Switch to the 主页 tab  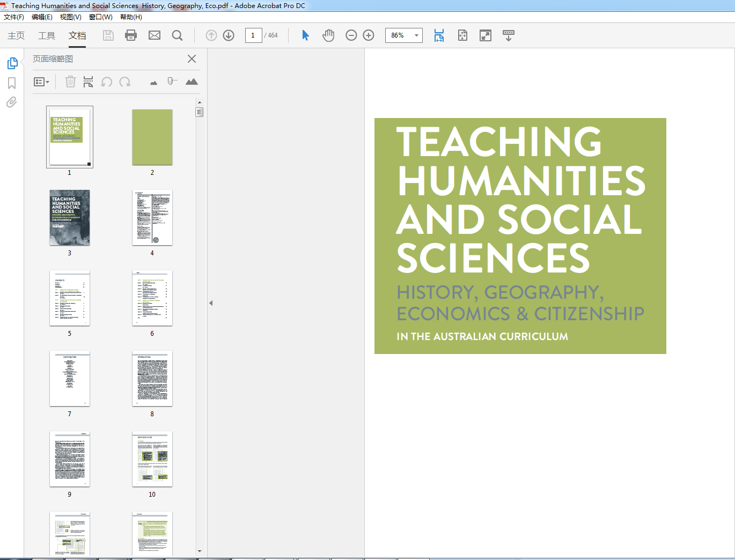tap(16, 35)
